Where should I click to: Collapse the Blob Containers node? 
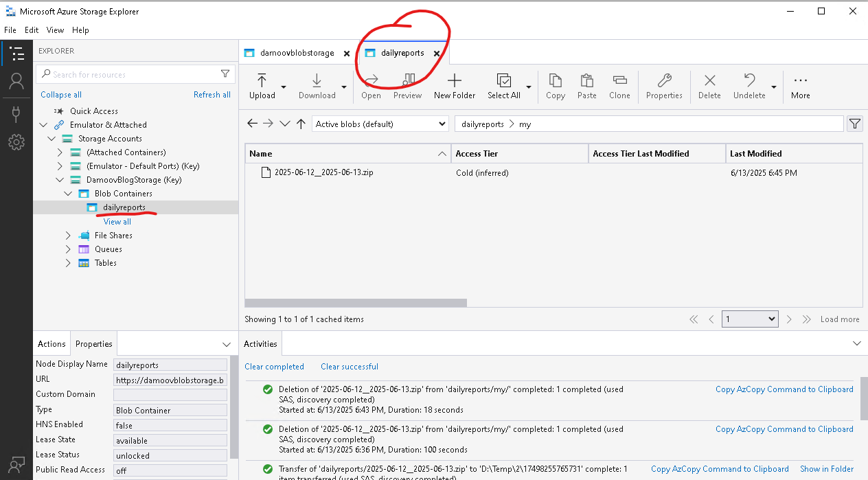click(x=68, y=194)
